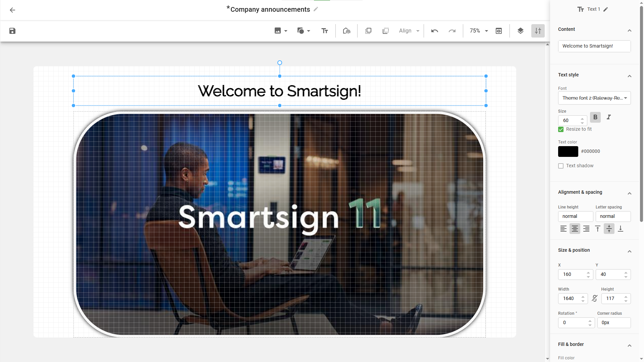Enable the Text shadow checkbox
The width and height of the screenshot is (644, 362).
pos(561,166)
